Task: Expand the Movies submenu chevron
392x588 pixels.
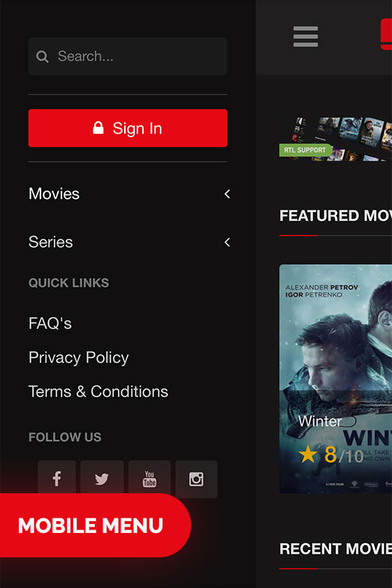Action: click(227, 194)
